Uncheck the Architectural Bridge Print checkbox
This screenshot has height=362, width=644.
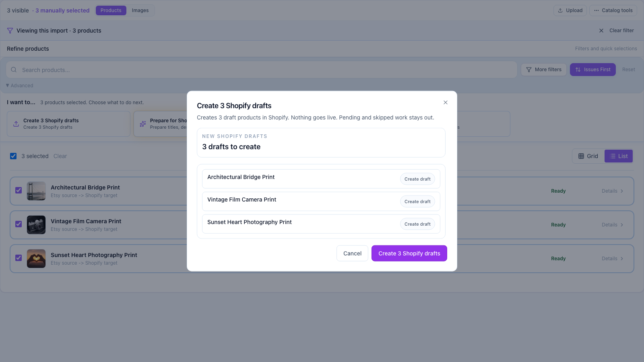(x=19, y=190)
